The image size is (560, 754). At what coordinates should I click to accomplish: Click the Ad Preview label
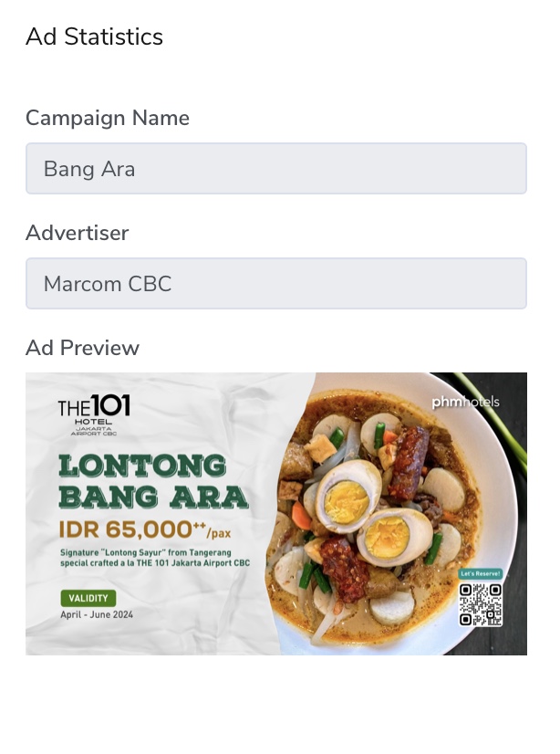click(82, 349)
